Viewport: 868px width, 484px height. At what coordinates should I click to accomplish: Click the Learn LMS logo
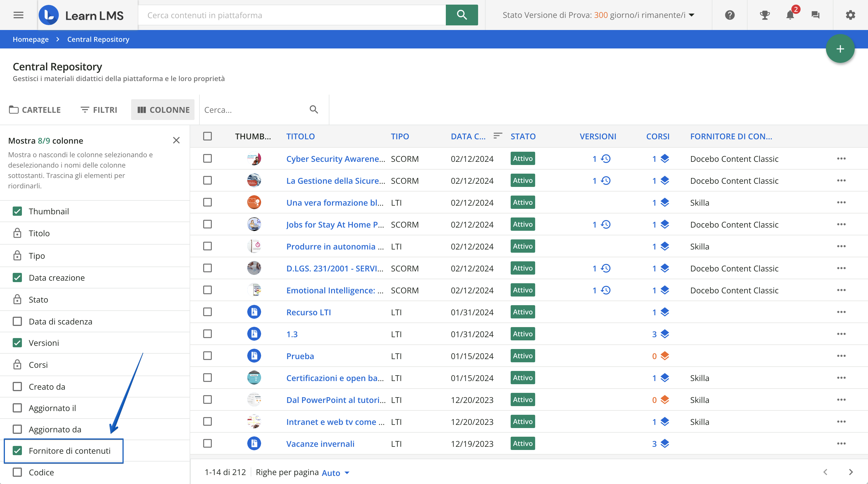[x=81, y=15]
